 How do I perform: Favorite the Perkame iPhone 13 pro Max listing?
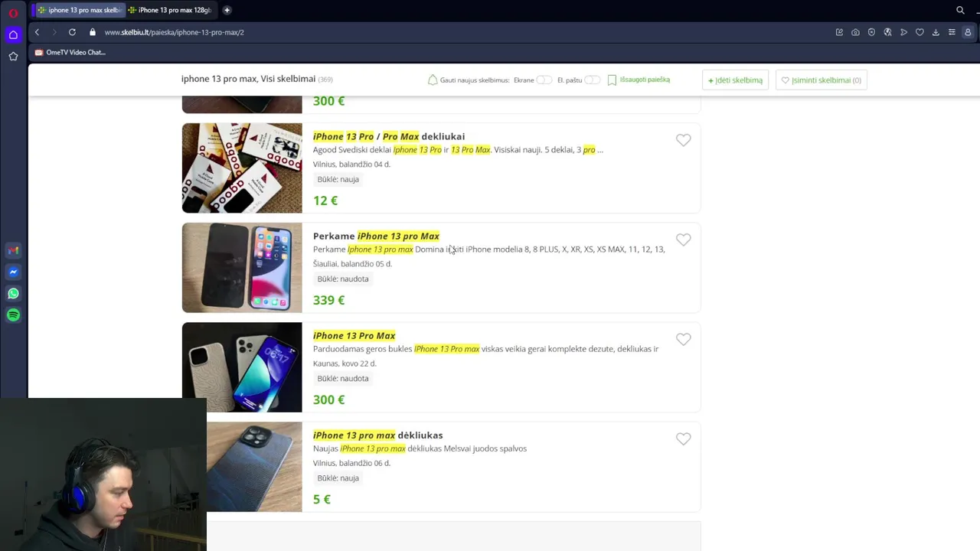point(683,240)
